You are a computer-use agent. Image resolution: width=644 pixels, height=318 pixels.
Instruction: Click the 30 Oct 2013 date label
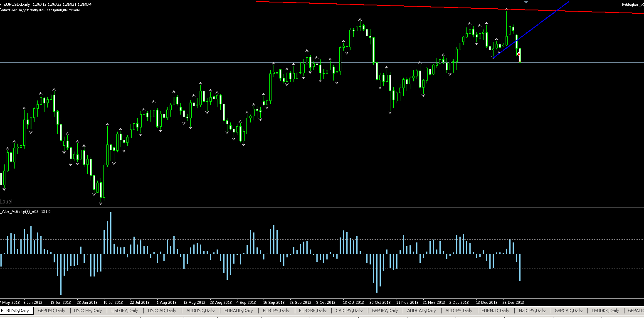coord(380,302)
